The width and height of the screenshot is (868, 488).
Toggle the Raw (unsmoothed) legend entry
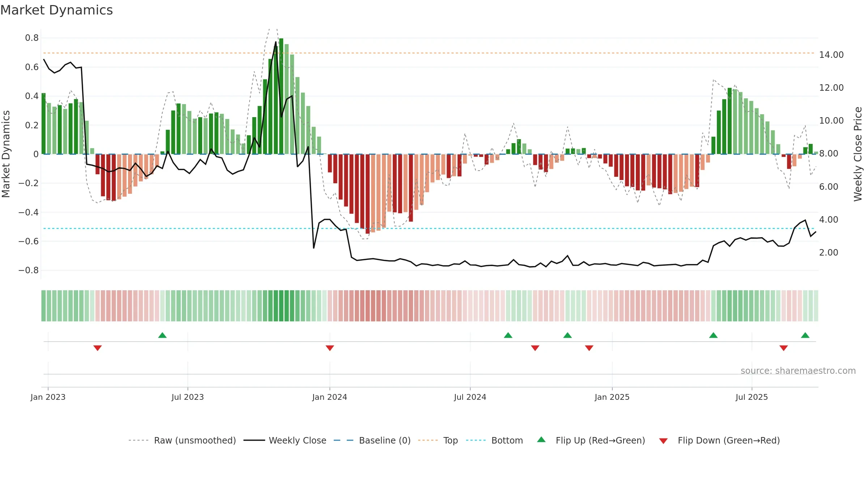[x=182, y=440]
